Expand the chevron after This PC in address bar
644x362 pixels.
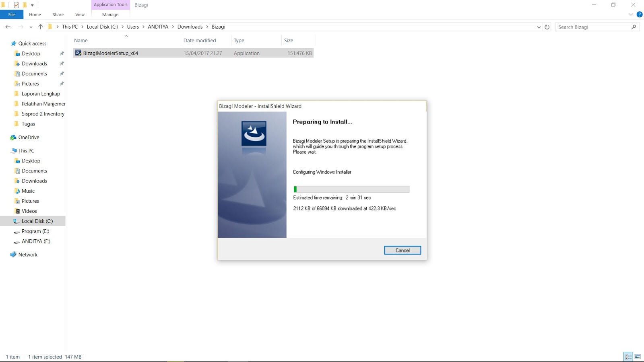(x=83, y=27)
